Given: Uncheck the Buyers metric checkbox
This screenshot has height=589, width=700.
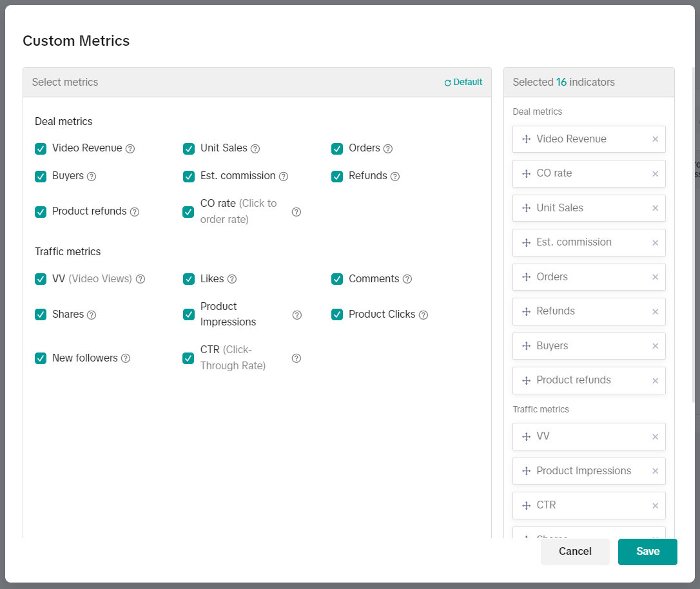Looking at the screenshot, I should [x=41, y=177].
